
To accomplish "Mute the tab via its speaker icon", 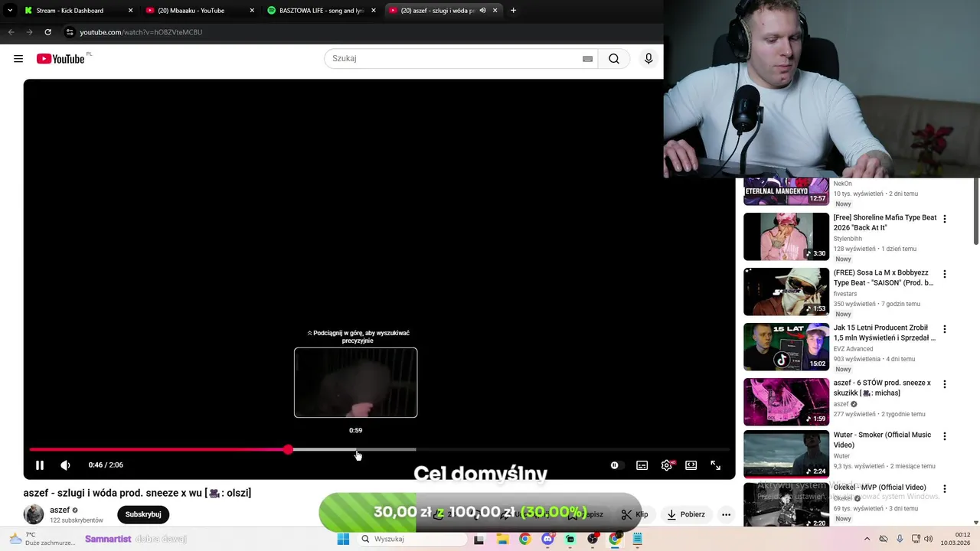I will click(x=482, y=11).
